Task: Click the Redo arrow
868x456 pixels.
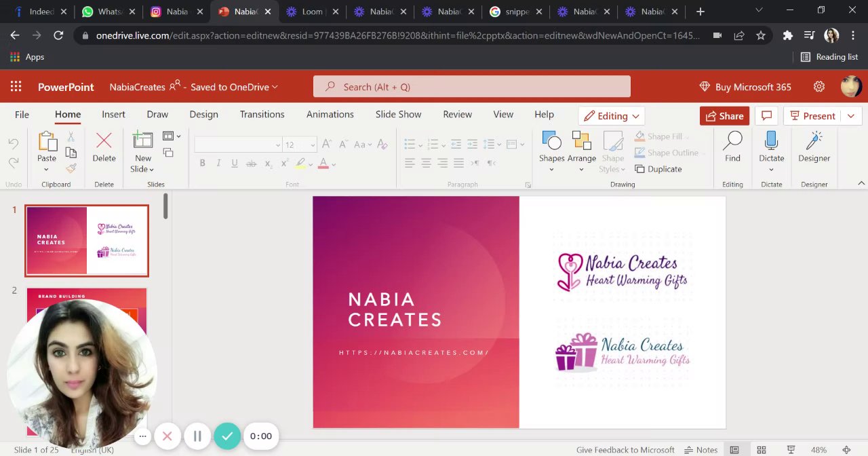Action: pyautogui.click(x=14, y=163)
